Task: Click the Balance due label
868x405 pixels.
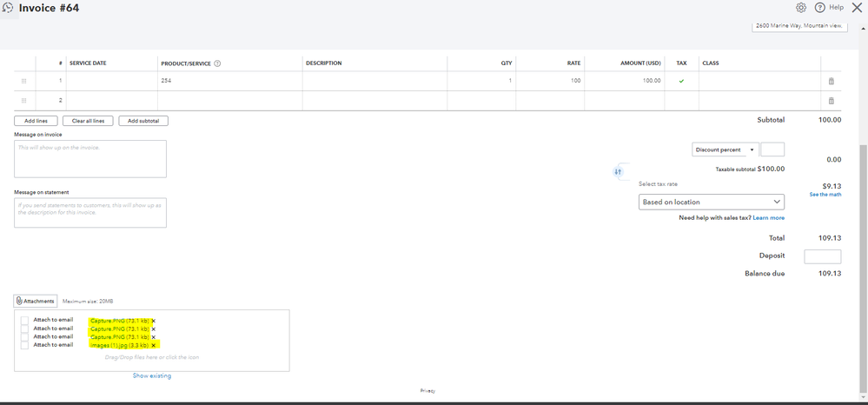Action: click(765, 274)
